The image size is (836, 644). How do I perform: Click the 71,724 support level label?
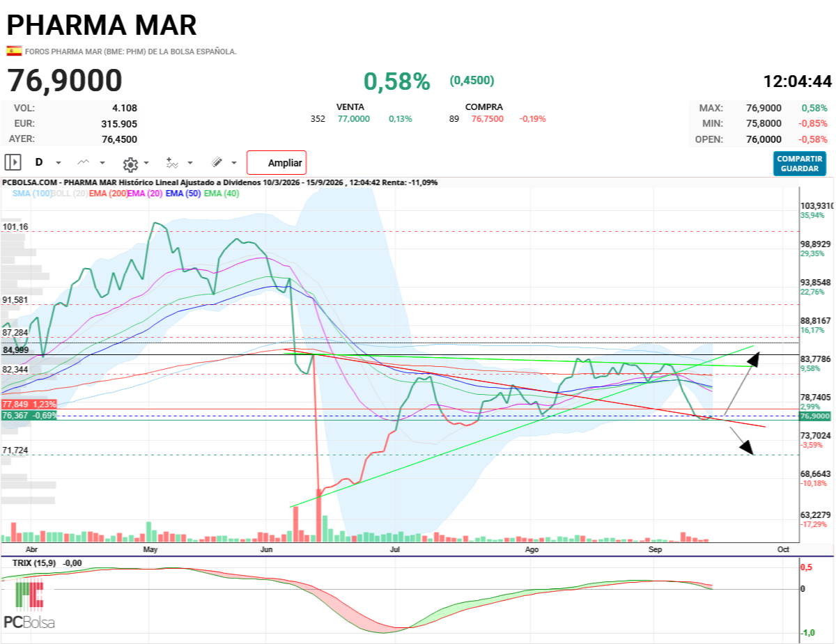pyautogui.click(x=15, y=450)
